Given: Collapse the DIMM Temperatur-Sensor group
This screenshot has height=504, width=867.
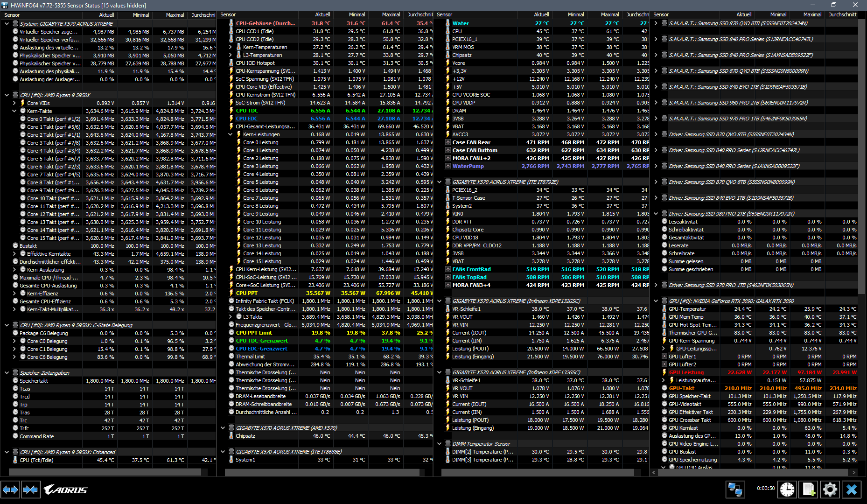Looking at the screenshot, I should (x=439, y=444).
